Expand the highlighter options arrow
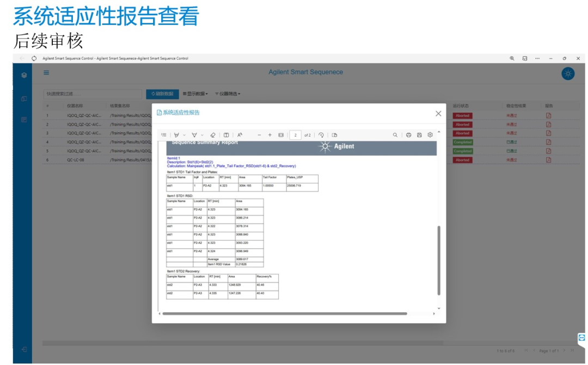This screenshot has height=365, width=588. (202, 135)
